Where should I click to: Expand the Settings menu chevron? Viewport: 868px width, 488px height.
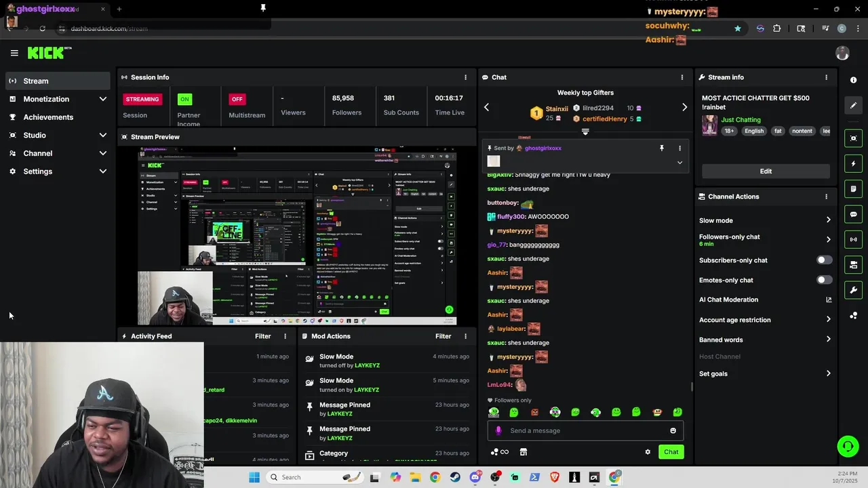click(102, 171)
